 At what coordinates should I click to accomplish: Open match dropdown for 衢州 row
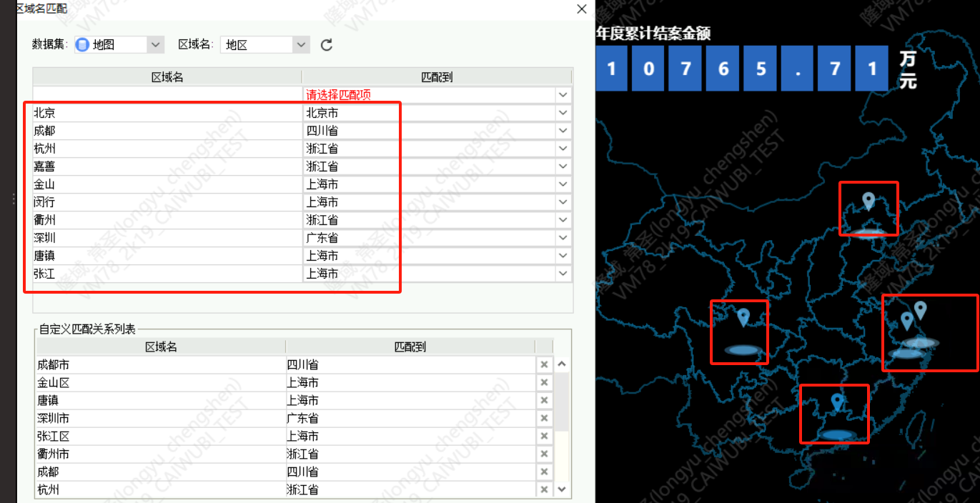point(563,220)
